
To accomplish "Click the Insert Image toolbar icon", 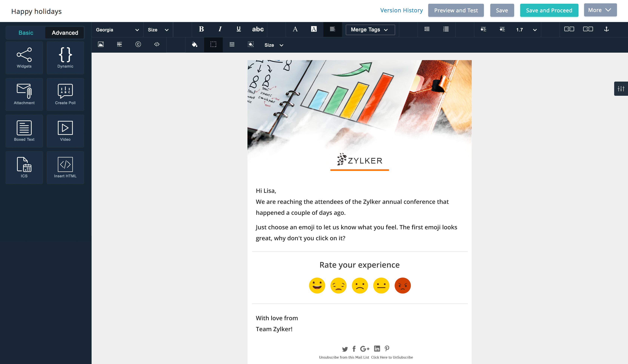I will point(101,45).
